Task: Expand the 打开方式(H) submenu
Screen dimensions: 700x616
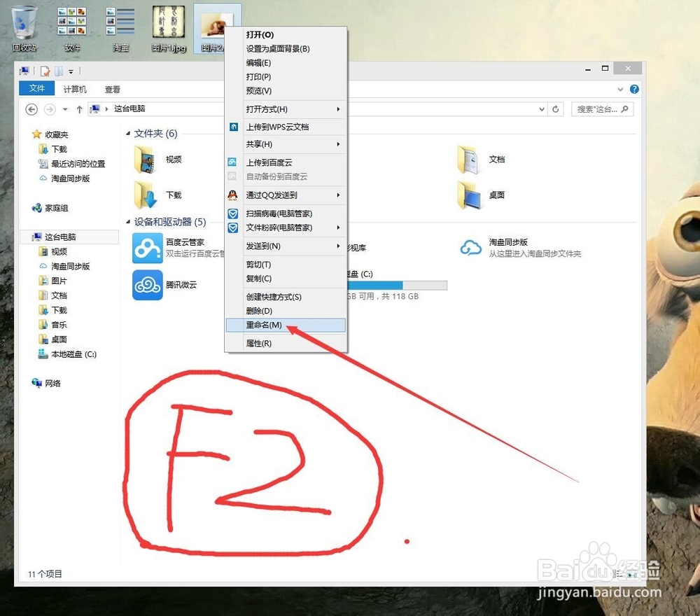Action: (x=286, y=109)
